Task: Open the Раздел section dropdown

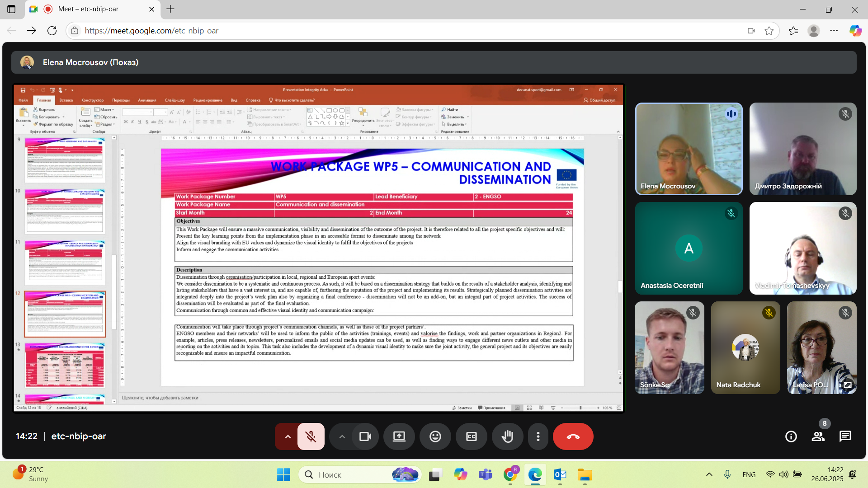Action: pos(105,124)
